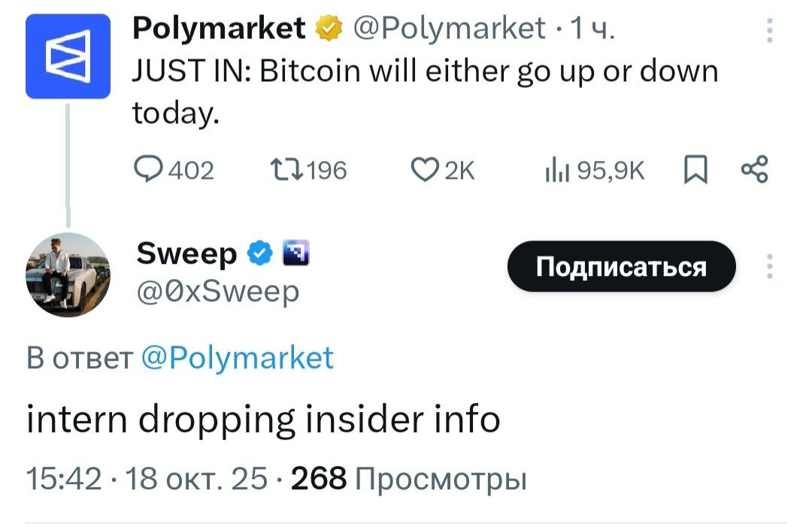Click the affiliate badge next to Sweep
The height and width of the screenshot is (527, 812).
[x=292, y=255]
